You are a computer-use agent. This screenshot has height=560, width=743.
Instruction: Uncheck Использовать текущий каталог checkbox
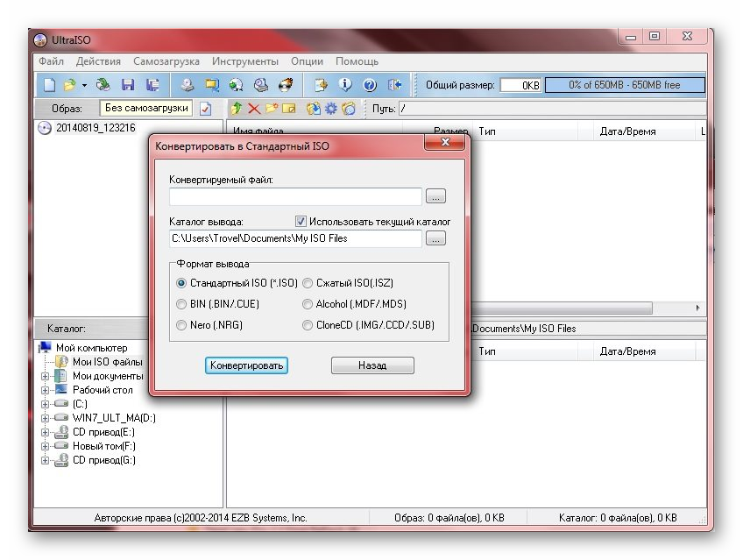point(301,221)
